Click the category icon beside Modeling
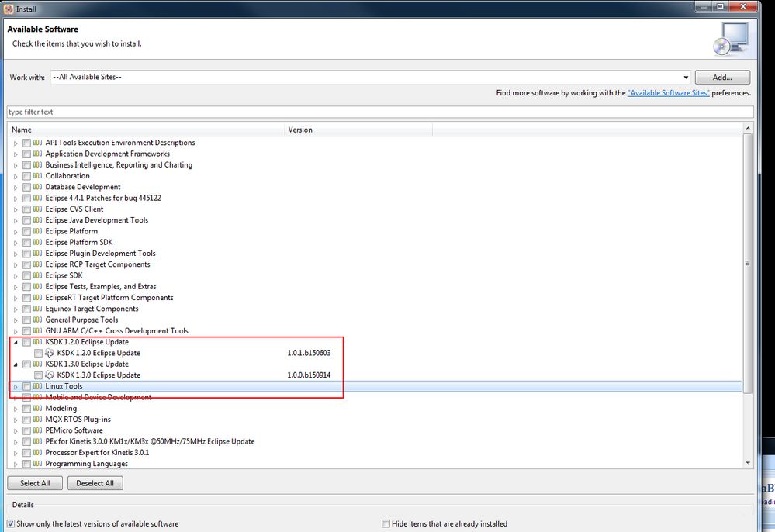The height and width of the screenshot is (532, 775). coord(37,408)
